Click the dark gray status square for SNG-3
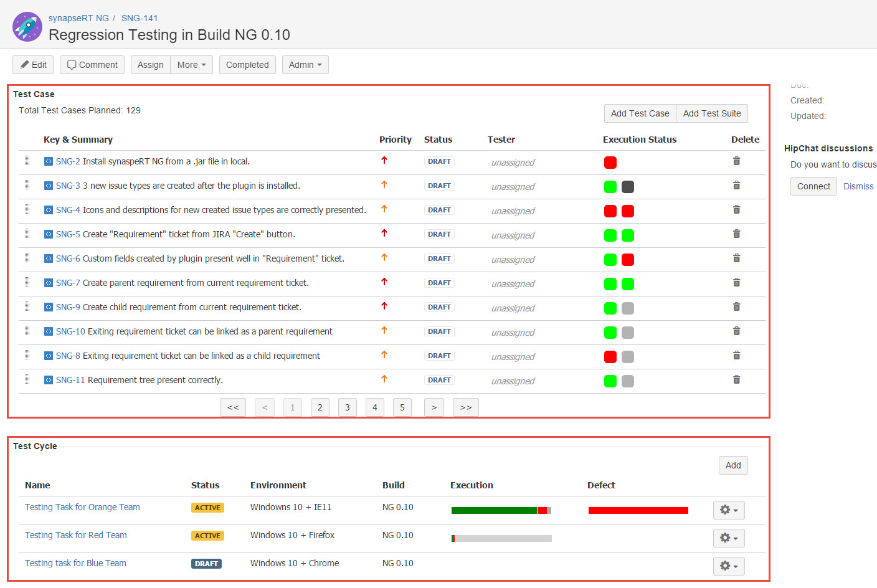The width and height of the screenshot is (877, 588). [628, 187]
